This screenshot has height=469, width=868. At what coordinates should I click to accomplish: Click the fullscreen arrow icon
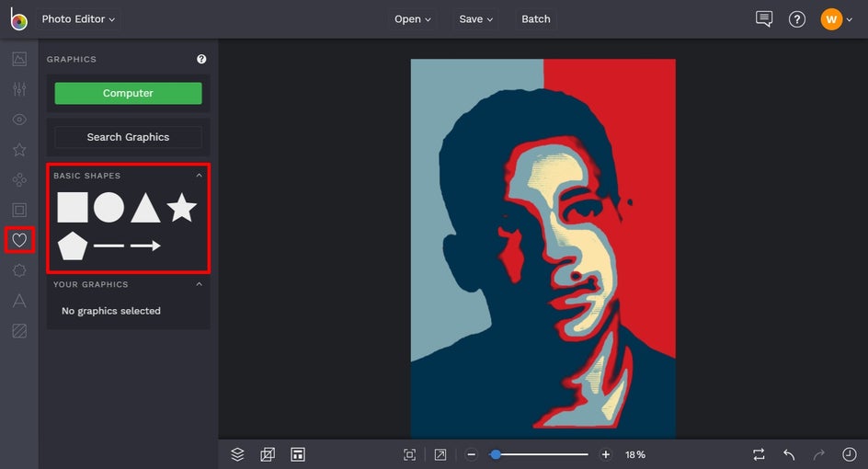[440, 454]
